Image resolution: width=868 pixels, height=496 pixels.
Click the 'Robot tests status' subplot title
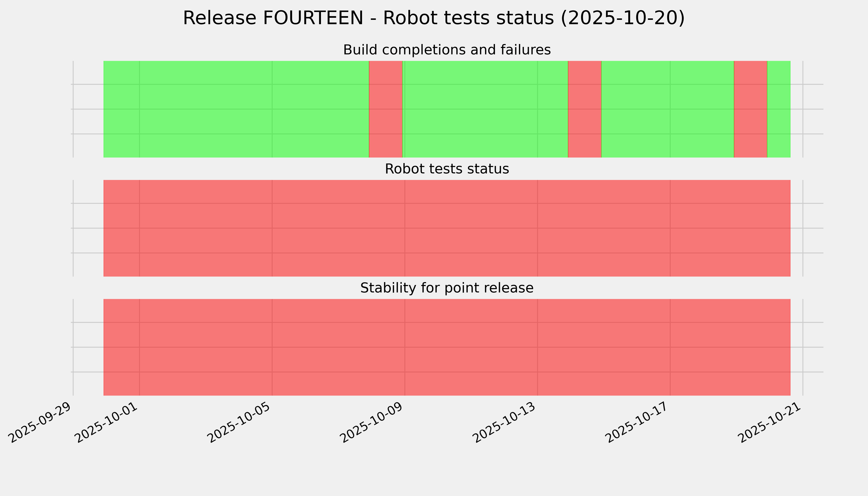coord(447,169)
